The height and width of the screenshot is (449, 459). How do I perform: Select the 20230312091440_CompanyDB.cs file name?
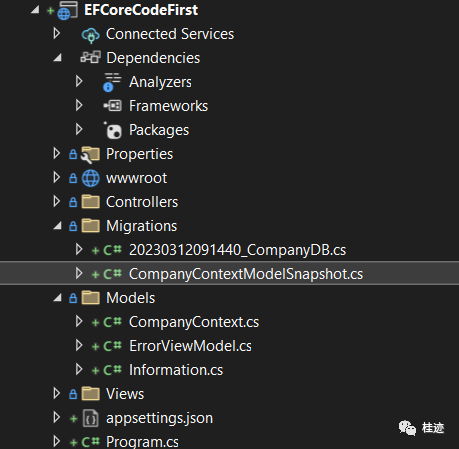[237, 250]
